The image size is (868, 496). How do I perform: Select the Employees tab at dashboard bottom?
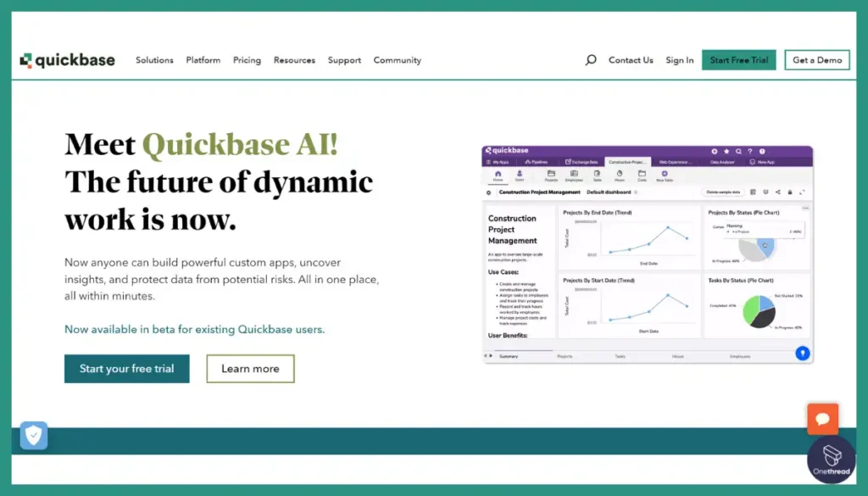(739, 356)
